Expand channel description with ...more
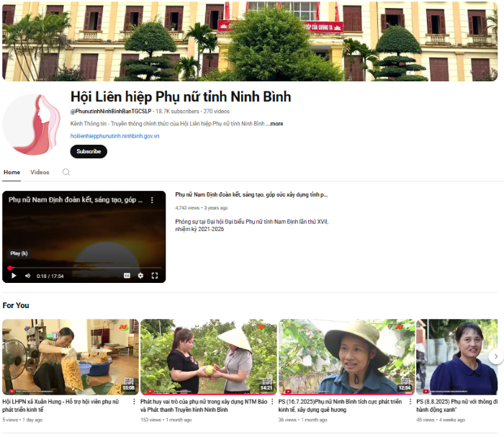The width and height of the screenshot is (504, 437). pos(275,124)
